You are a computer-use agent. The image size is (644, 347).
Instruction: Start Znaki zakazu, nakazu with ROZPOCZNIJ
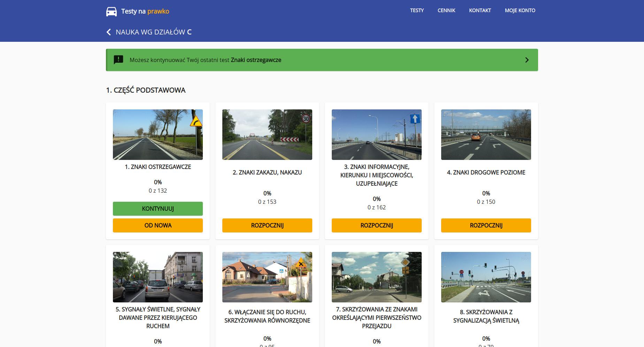click(267, 225)
